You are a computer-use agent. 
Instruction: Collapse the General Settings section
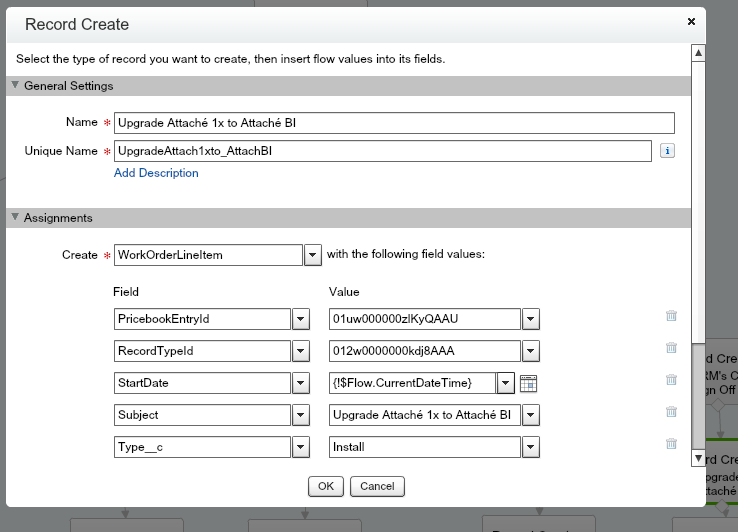15,86
